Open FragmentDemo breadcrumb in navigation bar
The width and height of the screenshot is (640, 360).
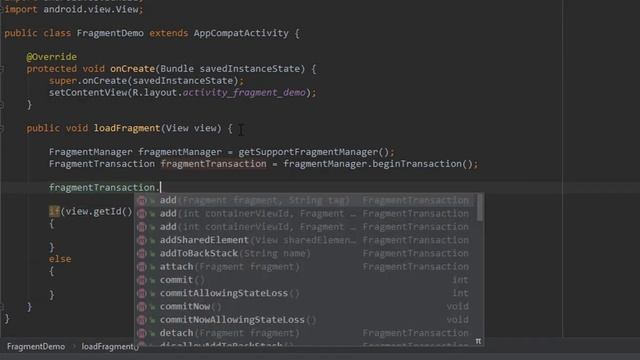36,347
